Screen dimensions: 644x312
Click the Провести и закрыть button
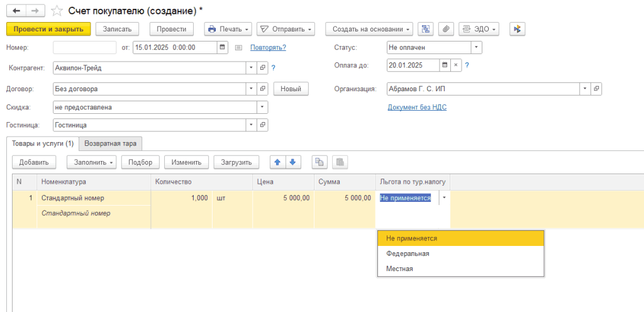[x=48, y=29]
